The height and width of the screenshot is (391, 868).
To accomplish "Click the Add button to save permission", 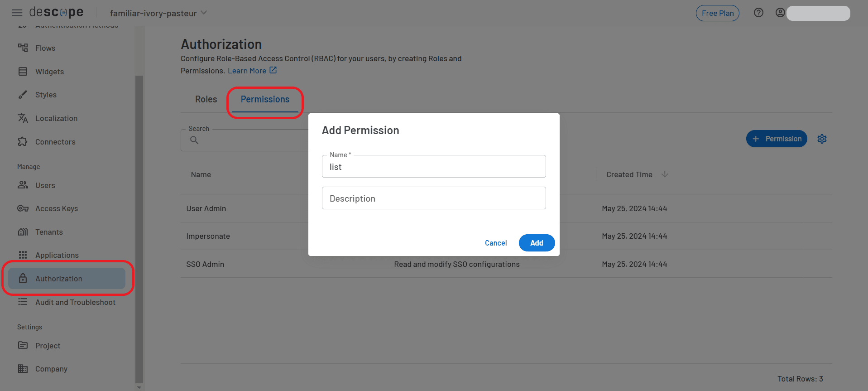I will tap(537, 243).
